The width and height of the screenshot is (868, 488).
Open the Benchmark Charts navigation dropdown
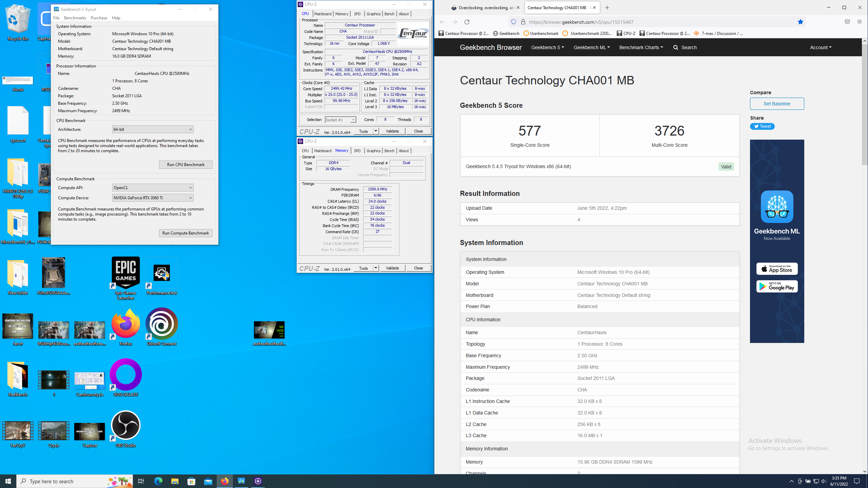[x=641, y=47]
